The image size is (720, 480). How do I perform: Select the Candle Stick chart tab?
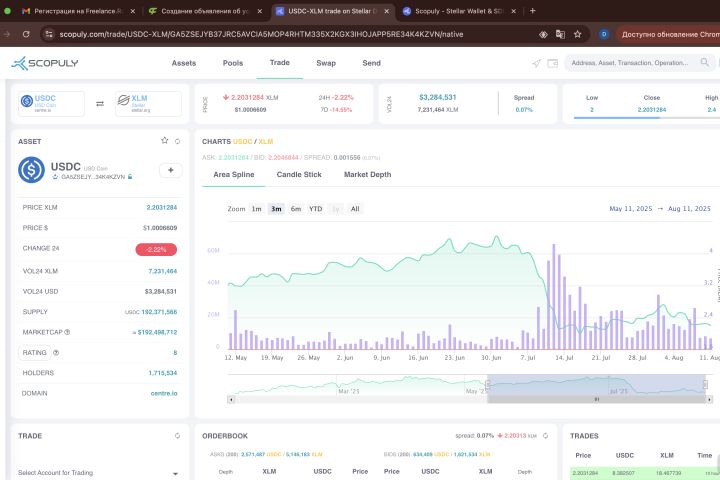299,175
